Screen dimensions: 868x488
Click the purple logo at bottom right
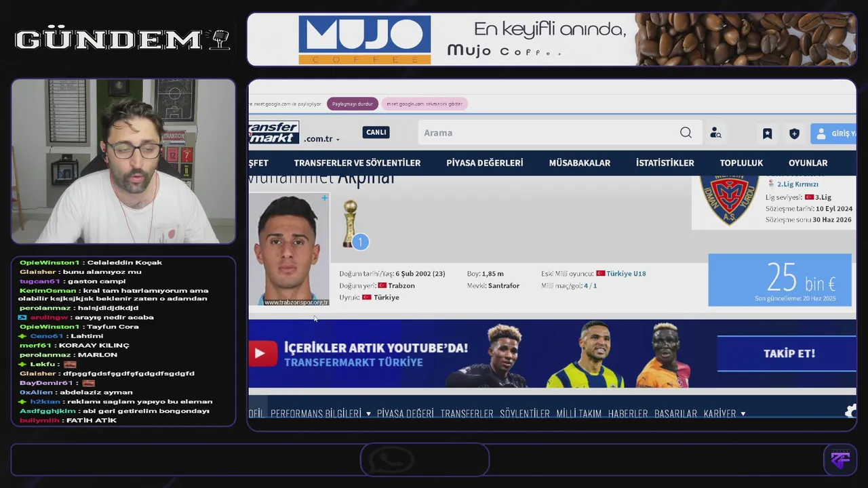(841, 460)
